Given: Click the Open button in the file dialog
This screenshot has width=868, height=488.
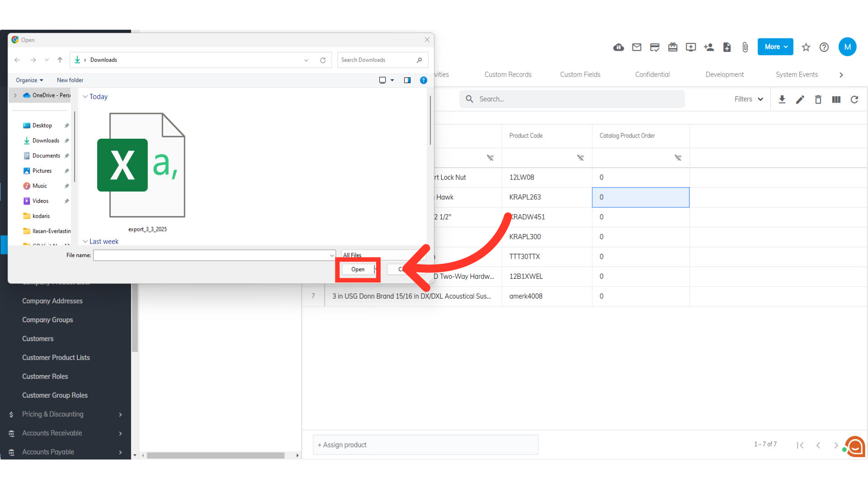Looking at the screenshot, I should 358,269.
